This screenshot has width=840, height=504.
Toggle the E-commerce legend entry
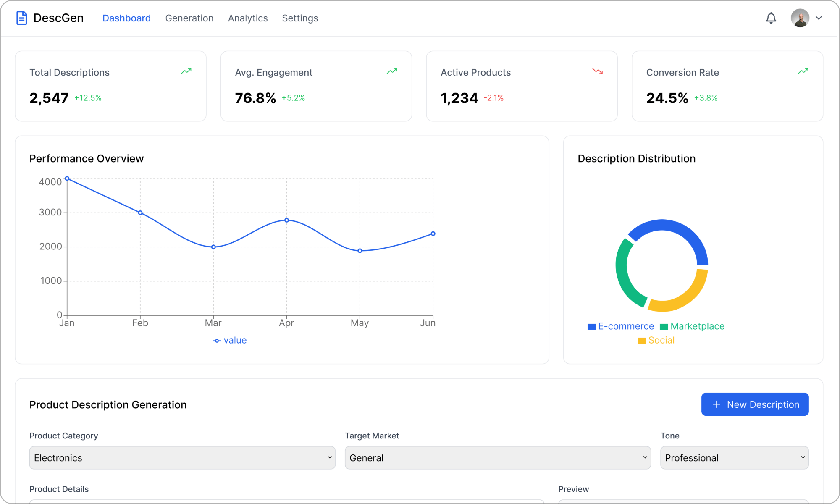(x=620, y=326)
